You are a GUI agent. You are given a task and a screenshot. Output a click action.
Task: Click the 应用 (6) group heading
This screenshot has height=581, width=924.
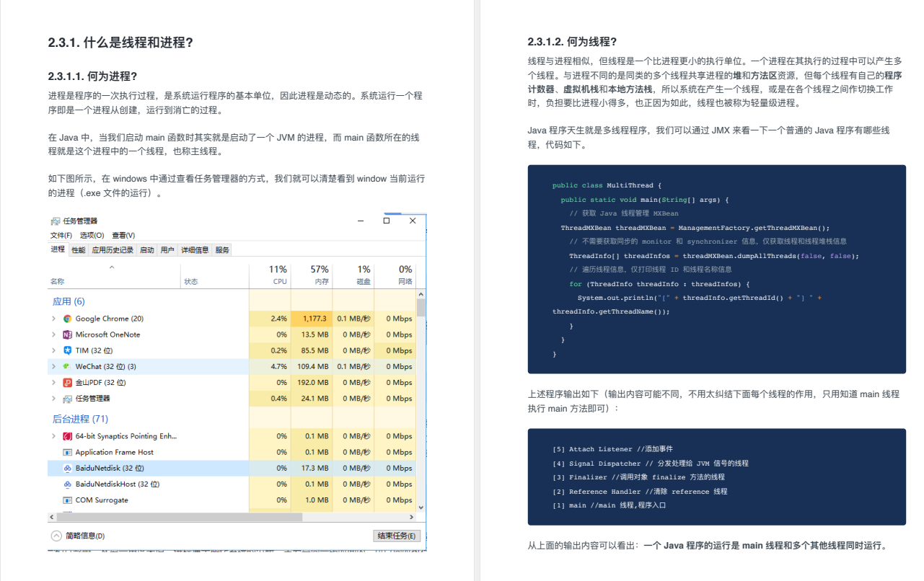pyautogui.click(x=69, y=301)
